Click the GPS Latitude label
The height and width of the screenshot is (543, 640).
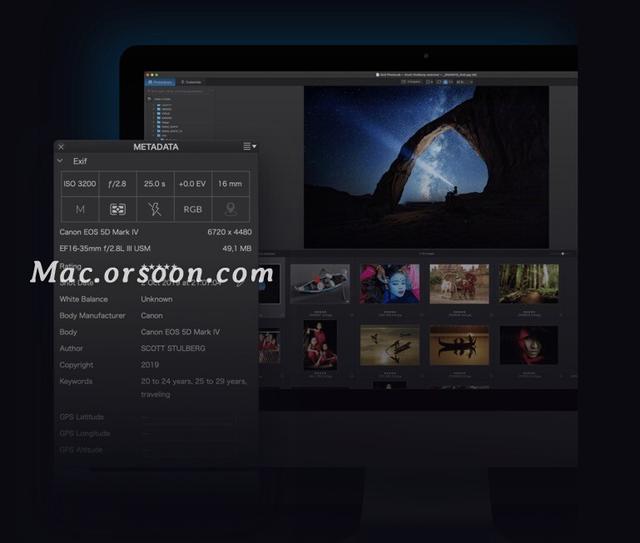pyautogui.click(x=82, y=417)
